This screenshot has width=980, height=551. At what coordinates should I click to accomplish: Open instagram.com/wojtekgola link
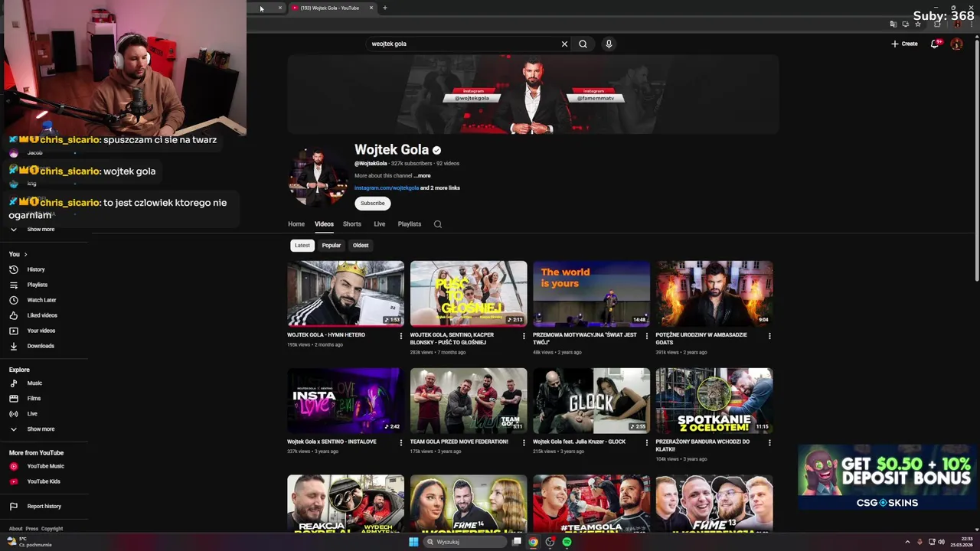(387, 188)
